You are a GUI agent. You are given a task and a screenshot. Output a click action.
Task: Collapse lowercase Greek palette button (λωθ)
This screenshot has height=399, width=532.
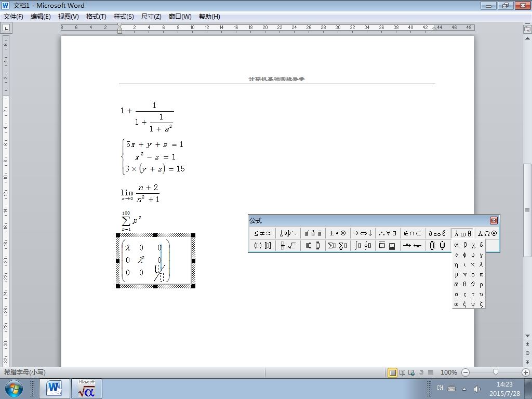coord(462,233)
